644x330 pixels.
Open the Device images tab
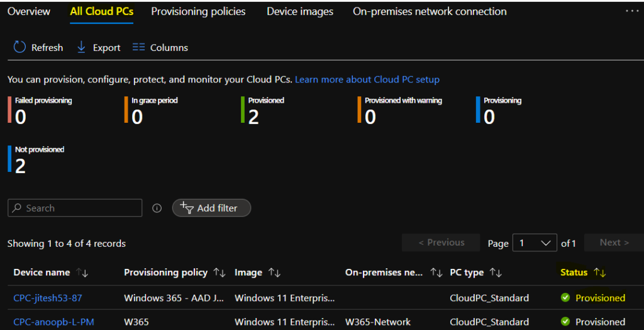(x=300, y=11)
